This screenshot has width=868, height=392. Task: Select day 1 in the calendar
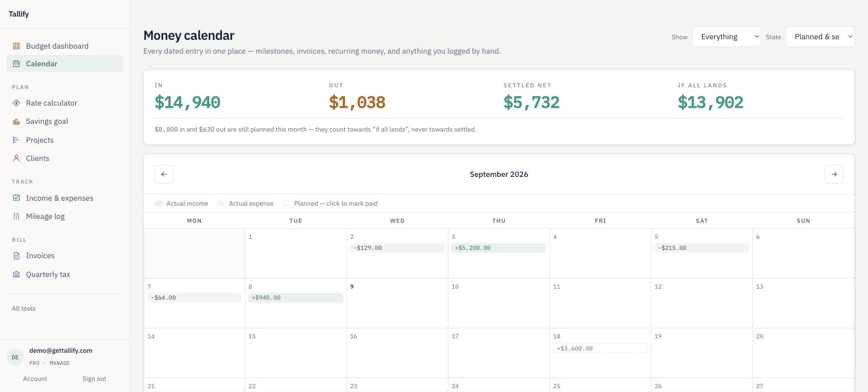coord(296,253)
